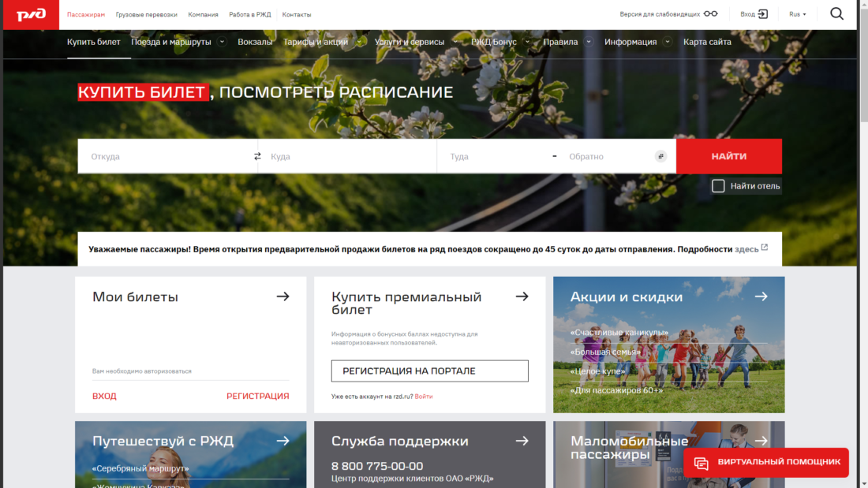Image resolution: width=868 pixels, height=488 pixels.
Task: Open the Rus language dropdown
Action: pyautogui.click(x=798, y=14)
